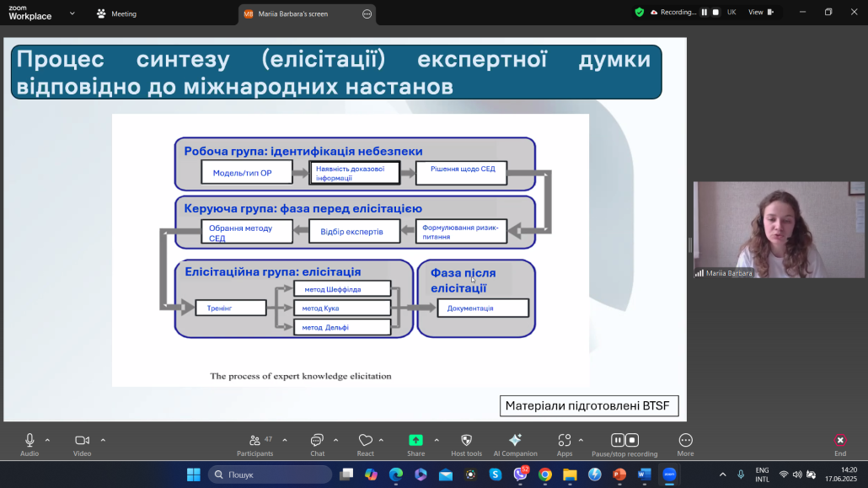Click the Windows taskbar search box
Screen dimensions: 868x488
(x=270, y=475)
